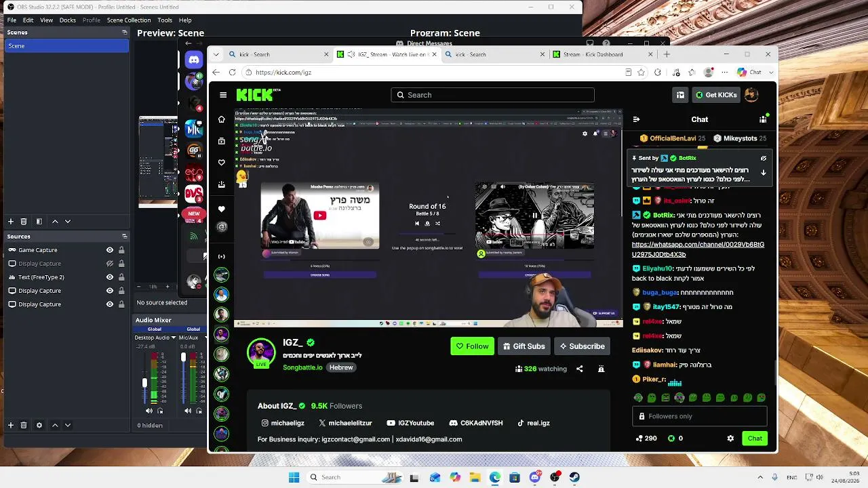Open File Explorer from taskbar

coord(475,477)
